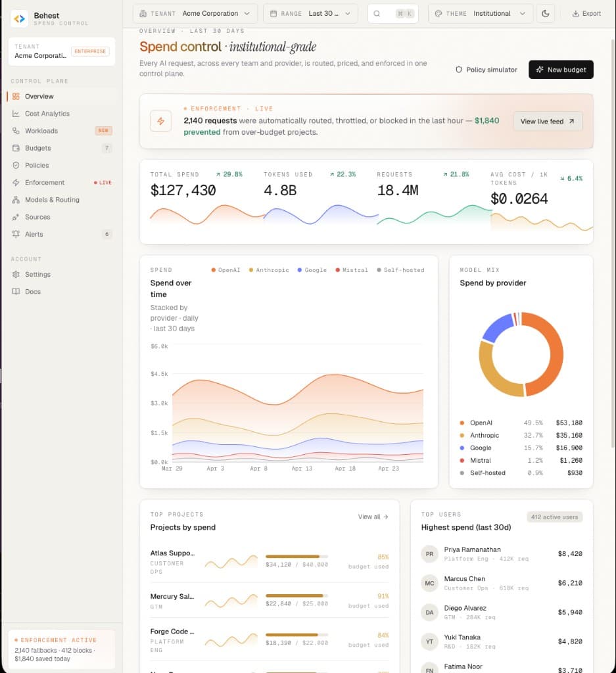This screenshot has height=673, width=616.
Task: Toggle dark mode with the moon icon
Action: pos(546,13)
